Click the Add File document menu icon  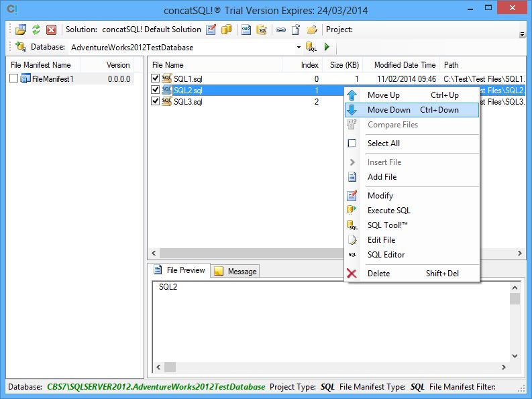352,177
